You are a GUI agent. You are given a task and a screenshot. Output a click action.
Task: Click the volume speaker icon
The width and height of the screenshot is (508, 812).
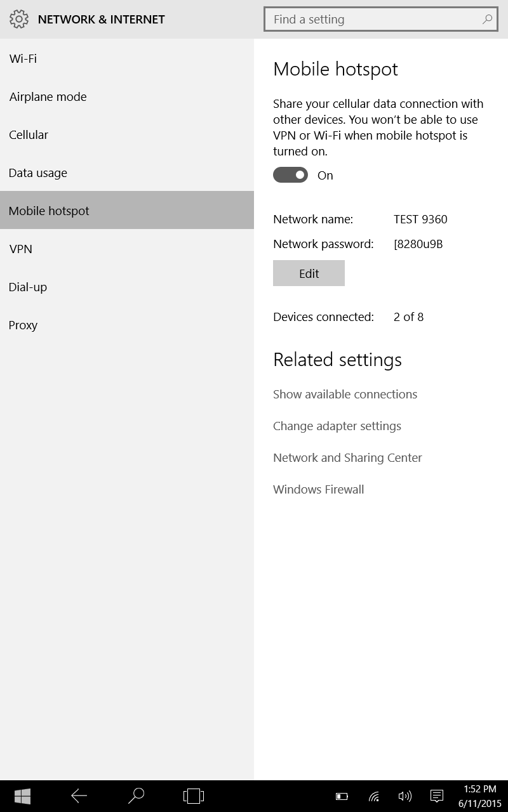404,796
